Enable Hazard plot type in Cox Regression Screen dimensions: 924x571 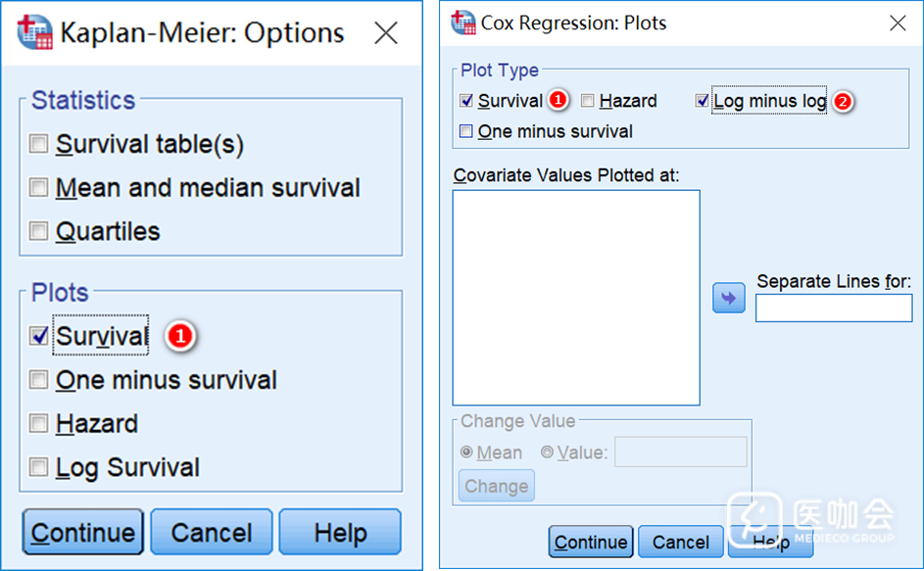tap(588, 101)
